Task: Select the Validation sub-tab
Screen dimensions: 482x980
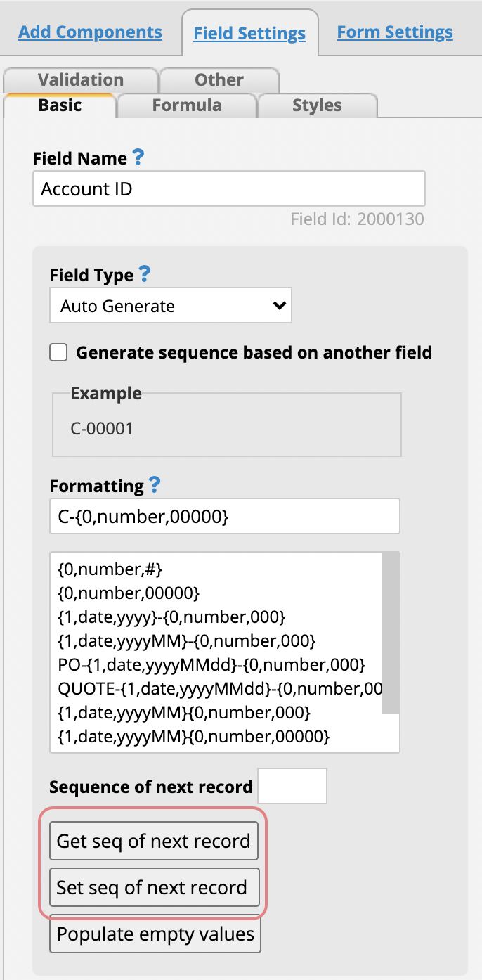Action: [x=81, y=79]
